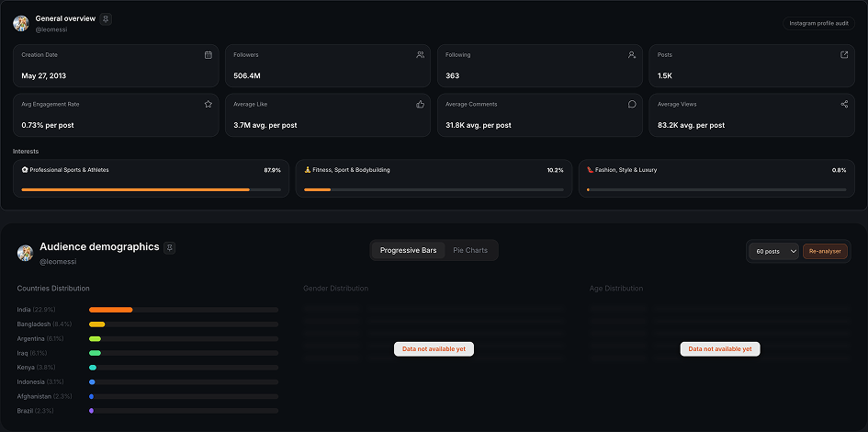Click the '3.7M avg. per post' value
Screen dimensions: 868x432
265,125
